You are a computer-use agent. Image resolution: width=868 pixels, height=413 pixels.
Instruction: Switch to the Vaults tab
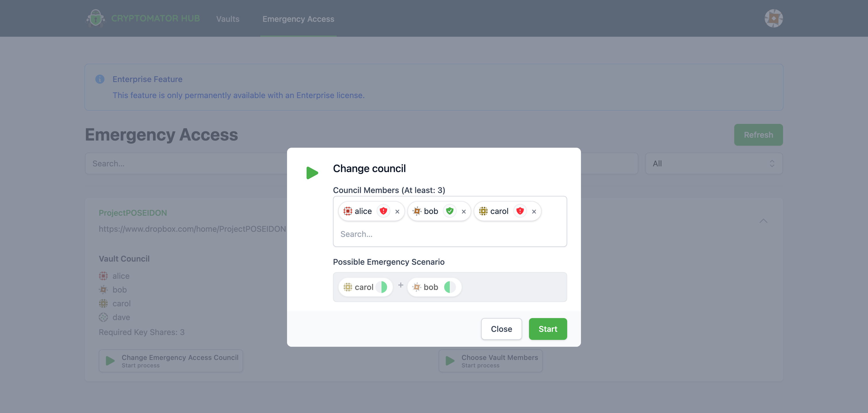click(228, 19)
